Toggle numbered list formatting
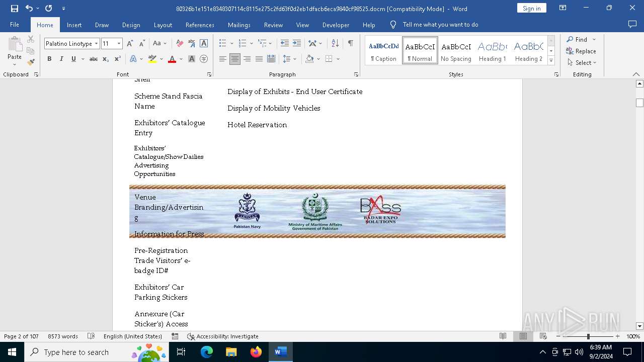This screenshot has height=362, width=644. click(243, 44)
